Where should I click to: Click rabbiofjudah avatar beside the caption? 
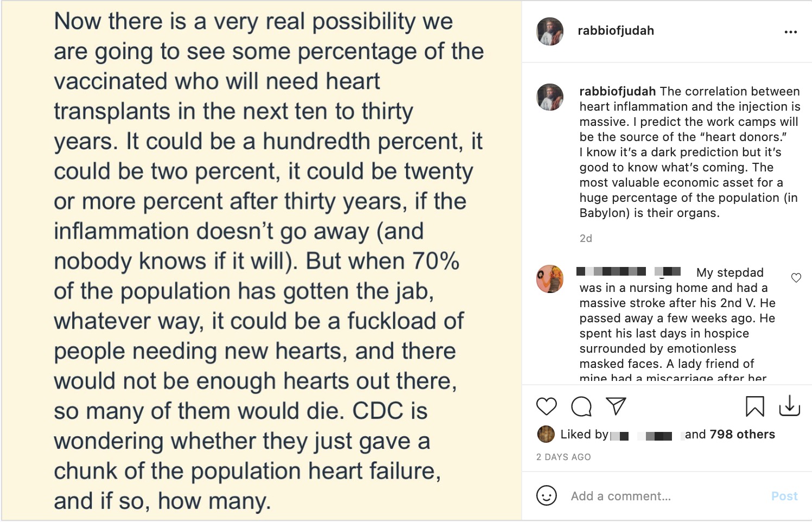click(x=550, y=97)
